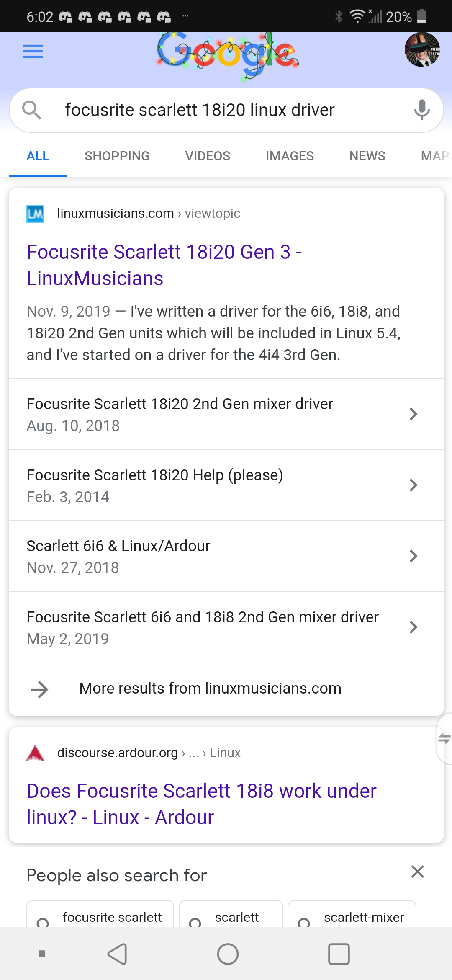
Task: Tap the search magnifier icon
Action: (x=32, y=110)
